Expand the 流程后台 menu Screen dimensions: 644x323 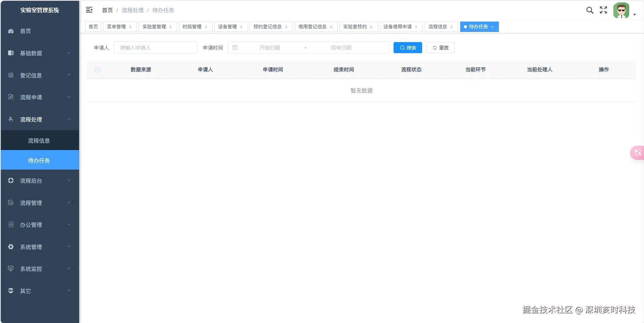click(x=69, y=180)
